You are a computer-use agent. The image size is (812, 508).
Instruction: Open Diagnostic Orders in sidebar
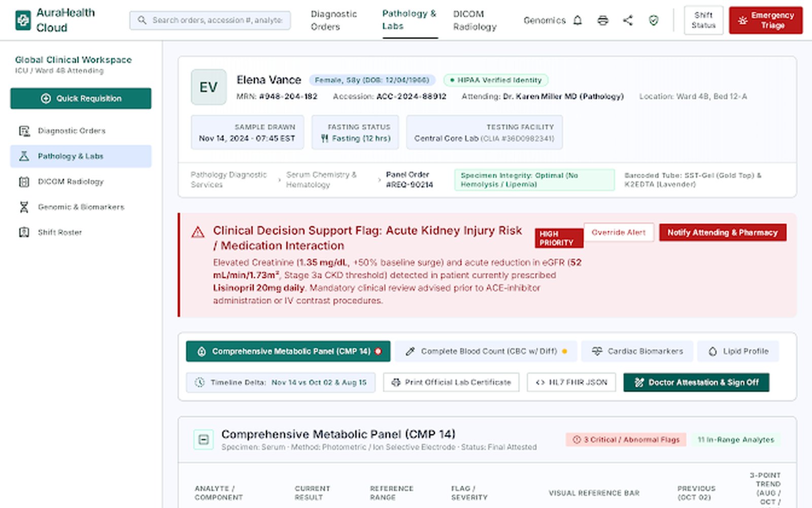81,131
